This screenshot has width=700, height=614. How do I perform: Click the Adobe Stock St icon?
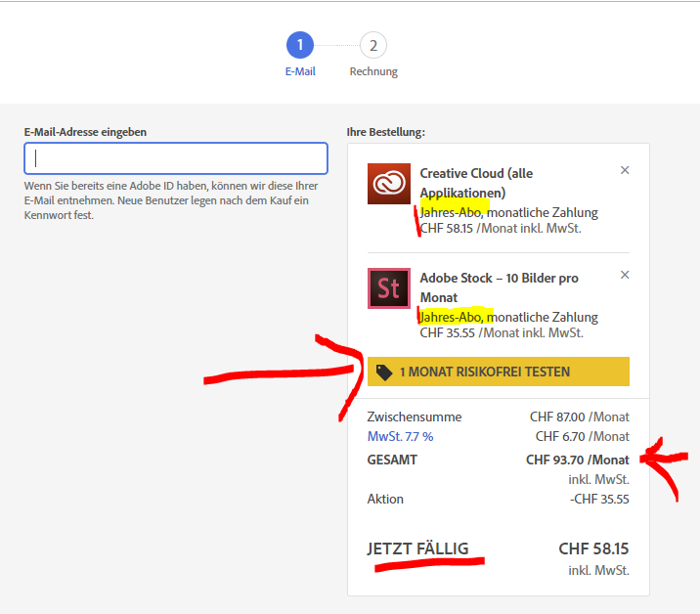point(389,288)
